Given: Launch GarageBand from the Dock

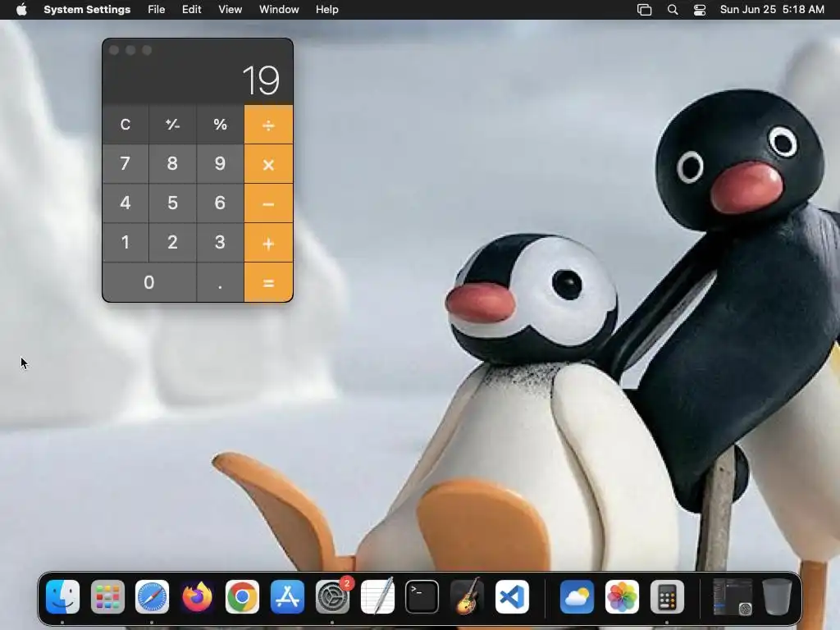Looking at the screenshot, I should (x=467, y=597).
